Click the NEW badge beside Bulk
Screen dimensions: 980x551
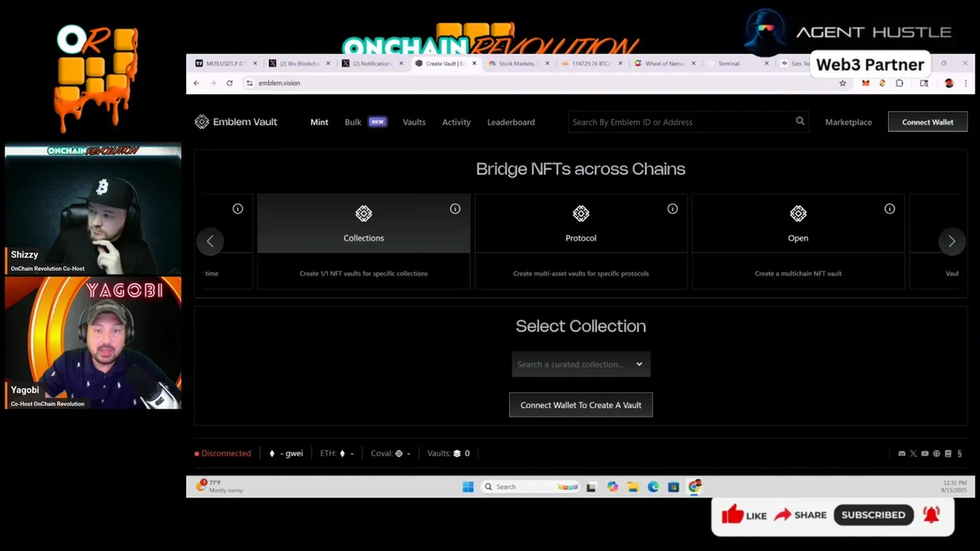pyautogui.click(x=377, y=122)
